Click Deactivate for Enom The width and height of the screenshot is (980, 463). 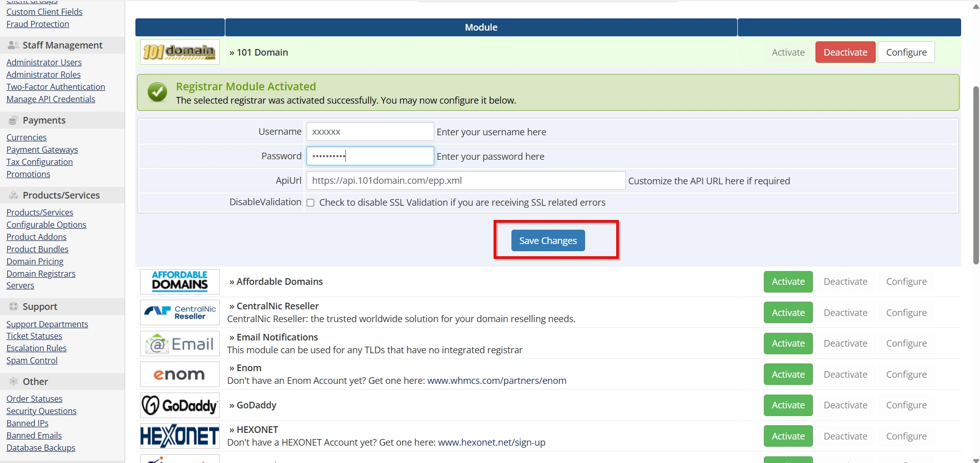pyautogui.click(x=845, y=374)
